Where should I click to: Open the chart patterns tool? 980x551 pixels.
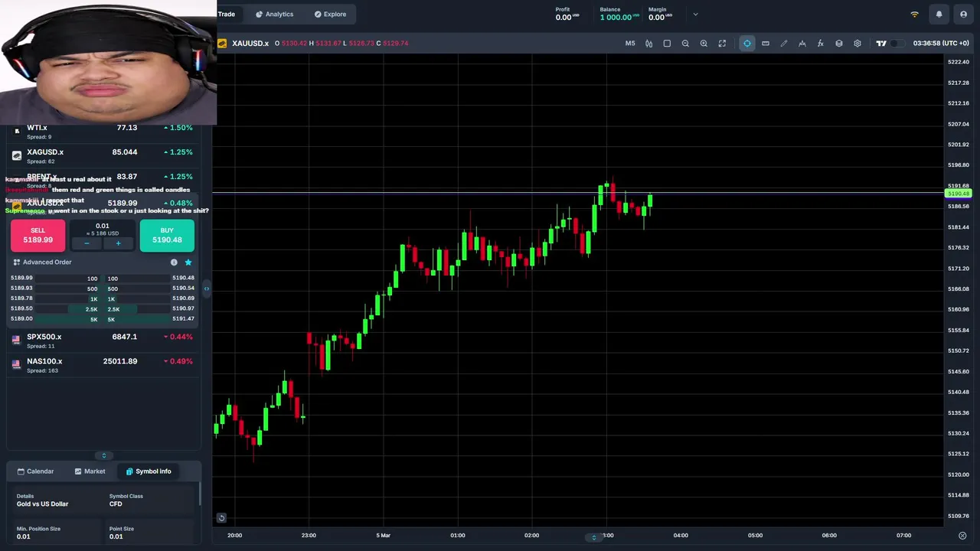[x=802, y=44]
